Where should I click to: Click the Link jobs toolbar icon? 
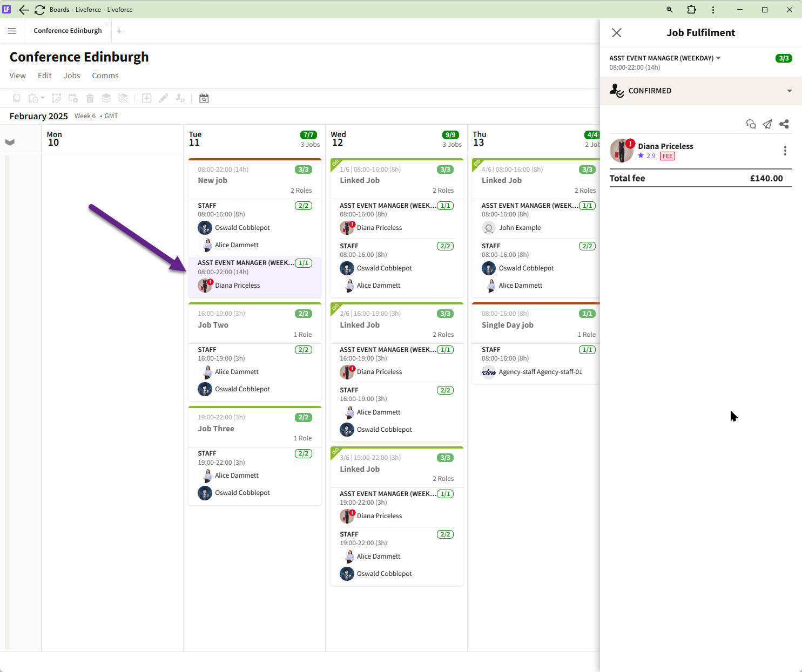[57, 98]
